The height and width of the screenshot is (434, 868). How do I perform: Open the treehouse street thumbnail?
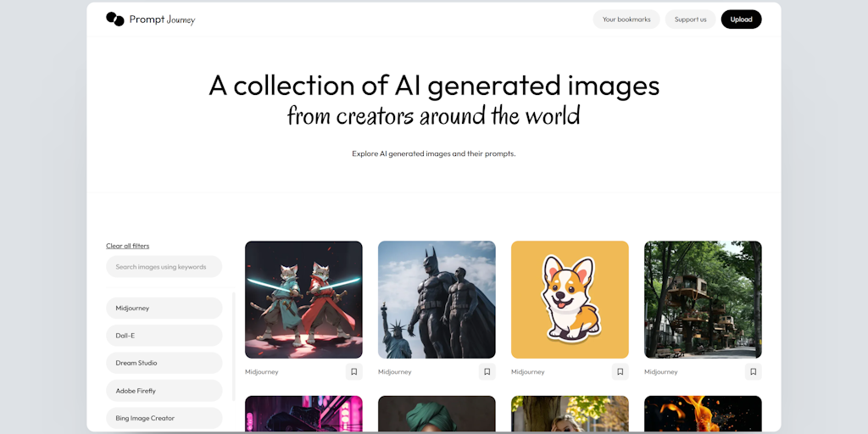click(x=703, y=299)
